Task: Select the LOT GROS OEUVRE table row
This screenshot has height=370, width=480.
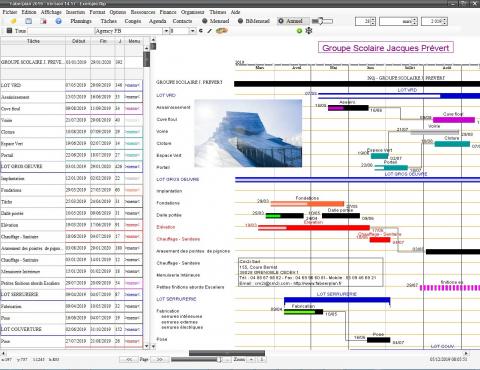Action: [x=72, y=166]
